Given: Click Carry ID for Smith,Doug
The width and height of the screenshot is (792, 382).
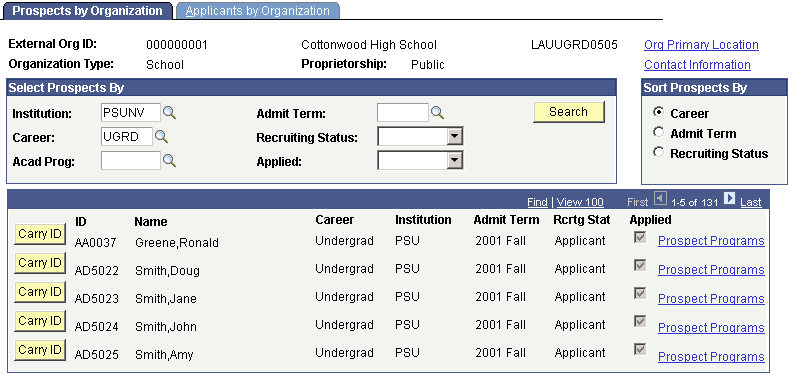Looking at the screenshot, I should pos(40,263).
